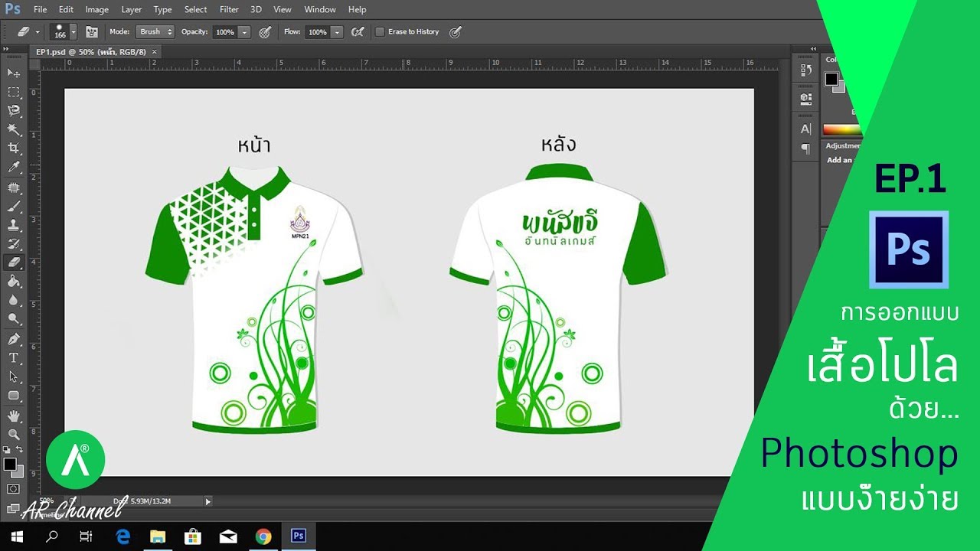Open the File menu
The width and height of the screenshot is (980, 551).
point(40,9)
